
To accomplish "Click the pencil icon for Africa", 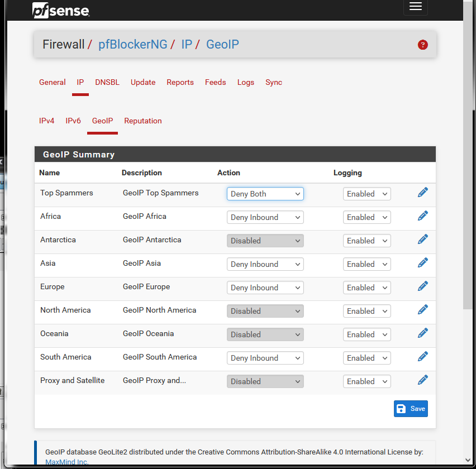I will [422, 216].
